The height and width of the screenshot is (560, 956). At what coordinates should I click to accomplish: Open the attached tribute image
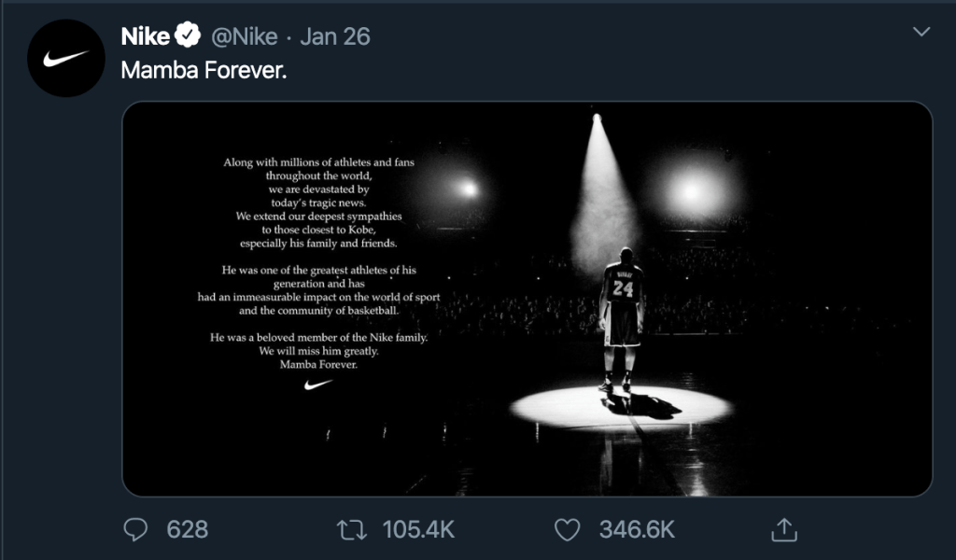(x=527, y=299)
